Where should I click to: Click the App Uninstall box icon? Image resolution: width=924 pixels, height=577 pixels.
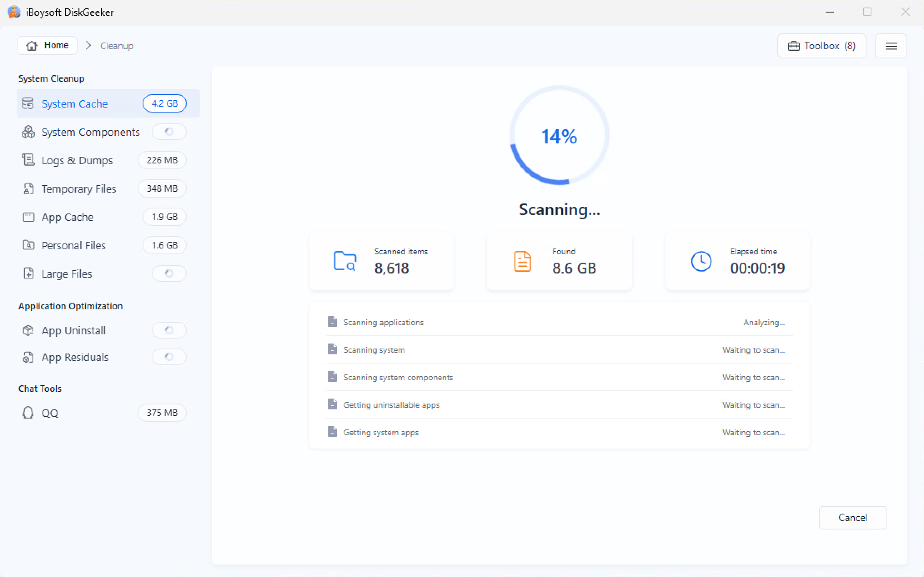(28, 330)
